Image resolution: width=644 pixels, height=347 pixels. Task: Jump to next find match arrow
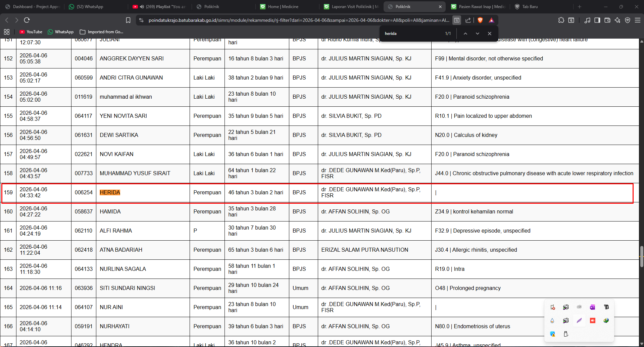pyautogui.click(x=478, y=34)
